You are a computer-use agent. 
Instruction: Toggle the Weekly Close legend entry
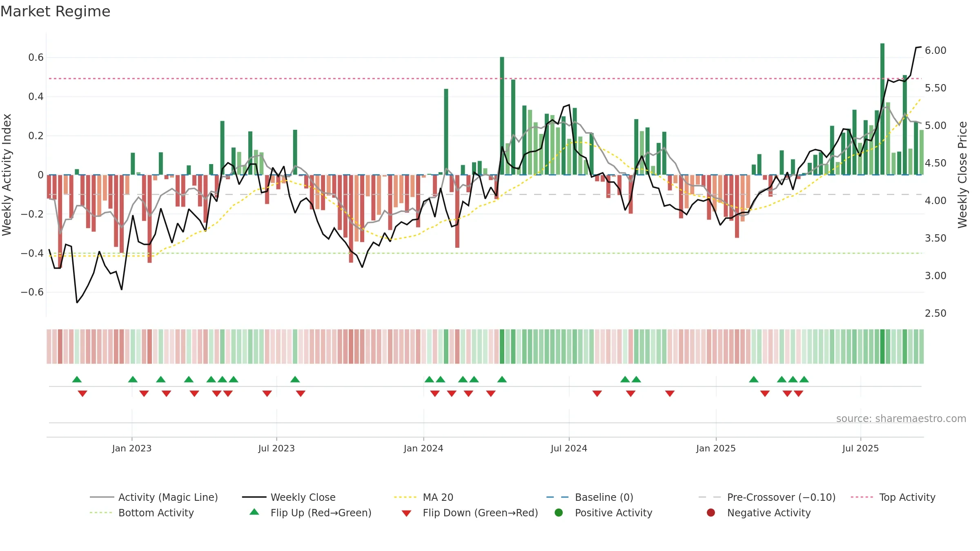[x=289, y=497]
